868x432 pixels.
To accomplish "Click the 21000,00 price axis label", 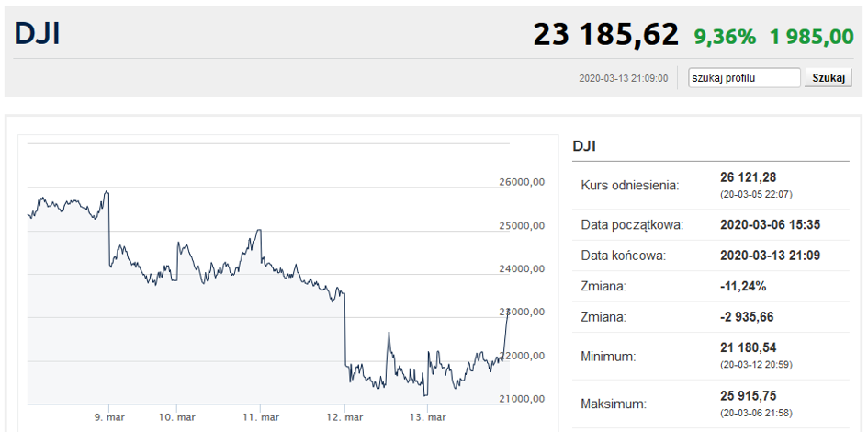I will tap(523, 399).
